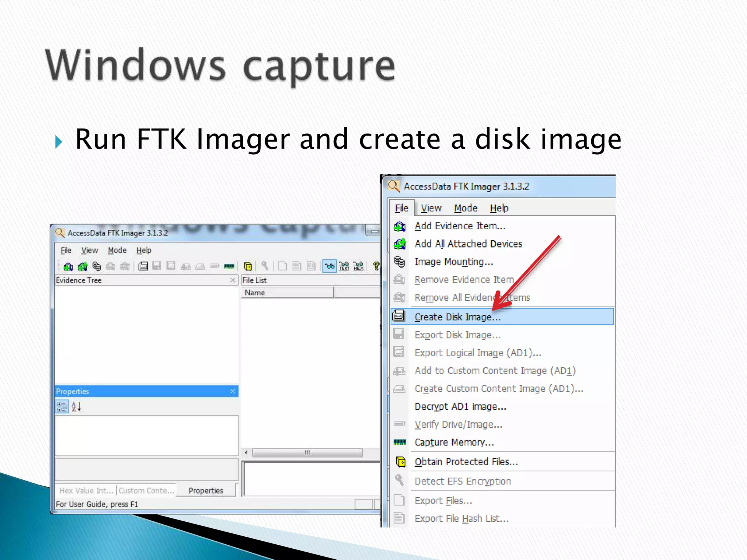Screen dimensions: 747x560
Task: Choose Create Disk Image... from File menu
Action: pyautogui.click(x=502, y=316)
